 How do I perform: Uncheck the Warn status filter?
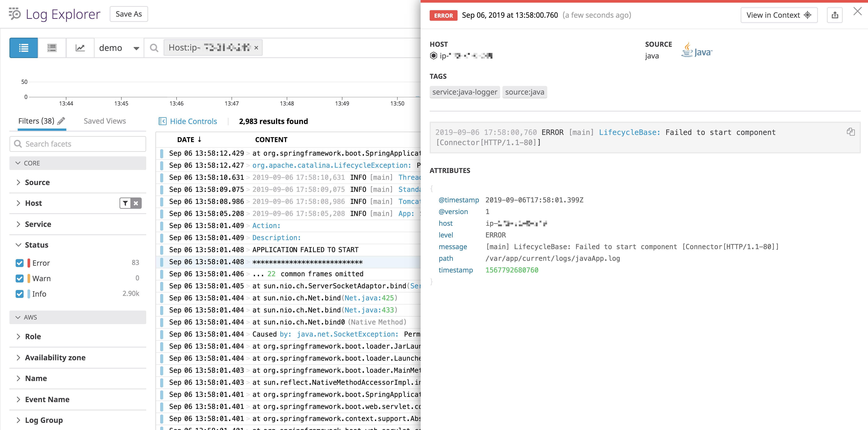[19, 278]
